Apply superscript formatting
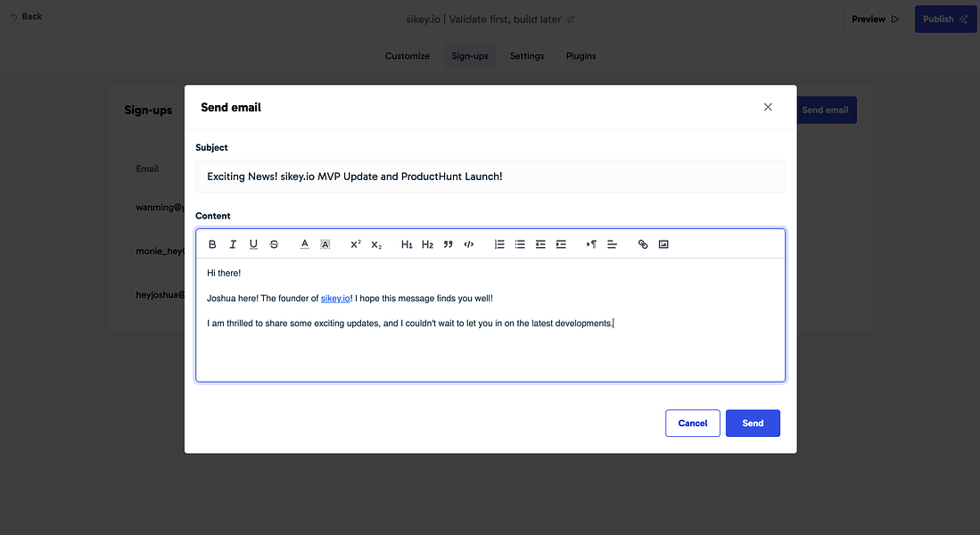The image size is (980, 535). (356, 244)
